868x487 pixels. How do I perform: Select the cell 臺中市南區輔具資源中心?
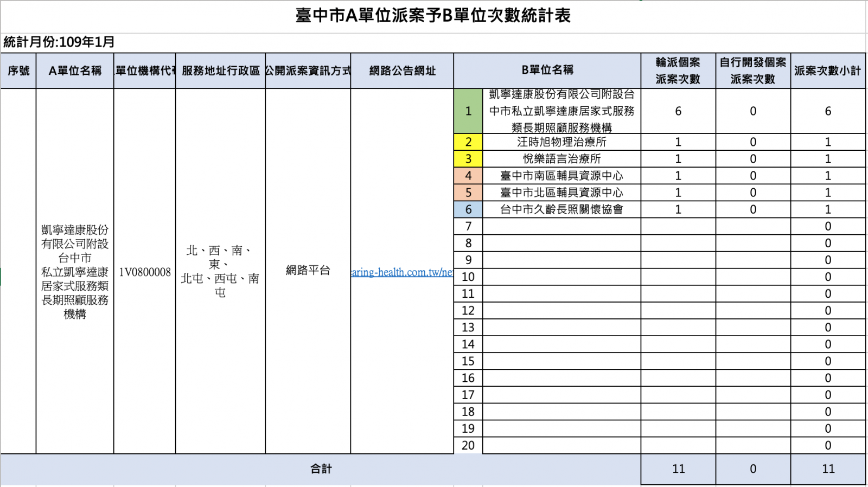point(561,176)
